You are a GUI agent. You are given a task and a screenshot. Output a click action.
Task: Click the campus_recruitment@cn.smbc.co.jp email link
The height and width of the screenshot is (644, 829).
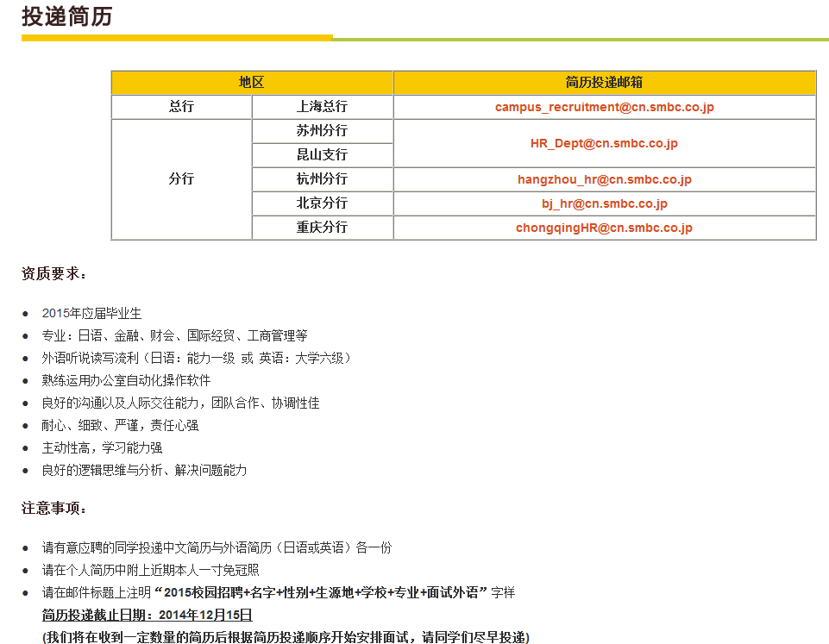[604, 108]
